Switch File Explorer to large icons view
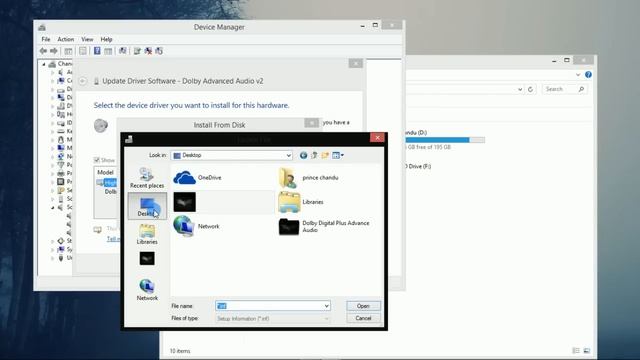Screen dimensions: 640x360 (x=587, y=351)
